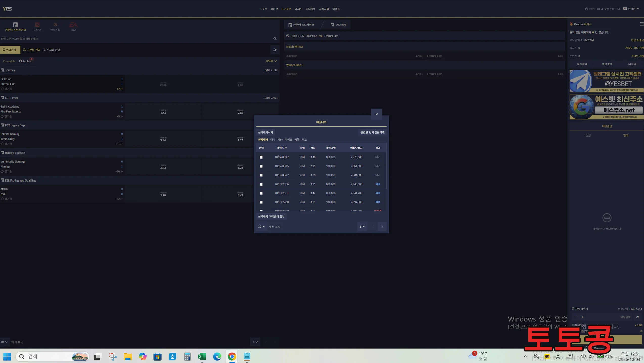
Task: Open the 미니게임 top menu
Action: click(311, 9)
